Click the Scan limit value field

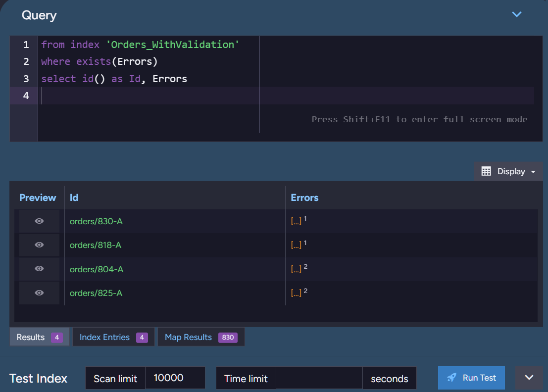click(x=175, y=377)
